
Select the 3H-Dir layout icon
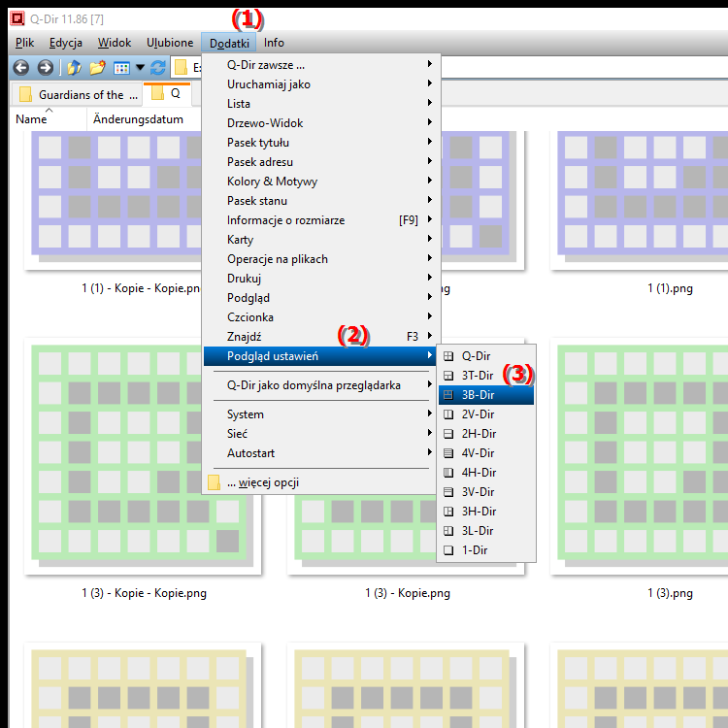[448, 512]
